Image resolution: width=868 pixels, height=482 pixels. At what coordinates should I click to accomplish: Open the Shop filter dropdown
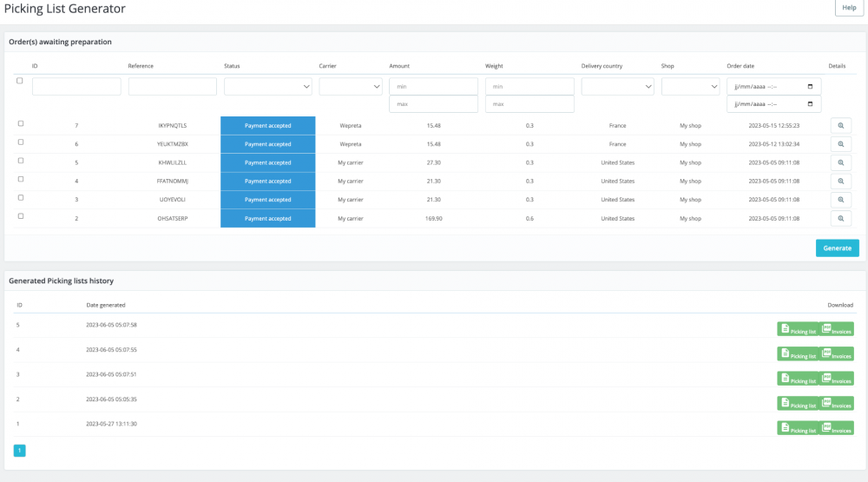click(690, 87)
